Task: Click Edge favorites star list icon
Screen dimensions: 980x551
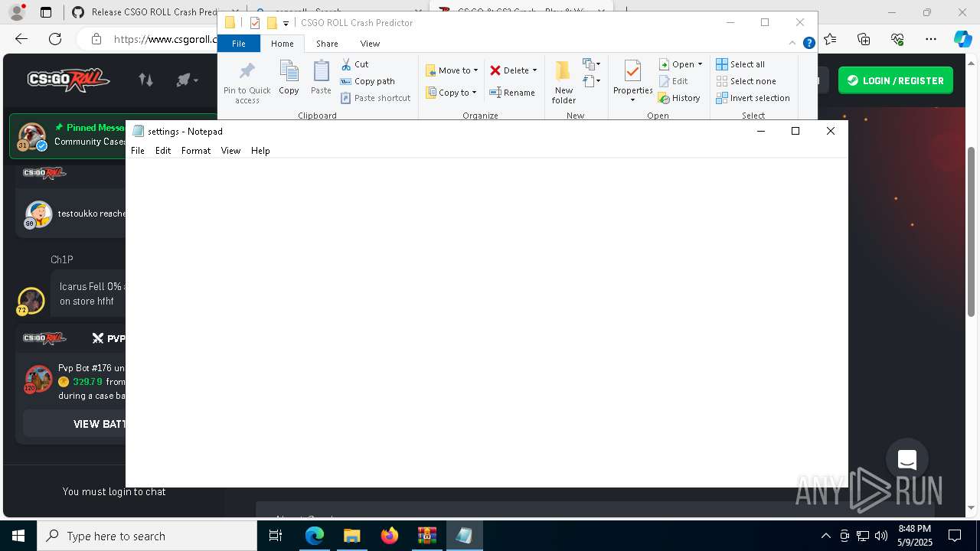Action: [x=831, y=39]
